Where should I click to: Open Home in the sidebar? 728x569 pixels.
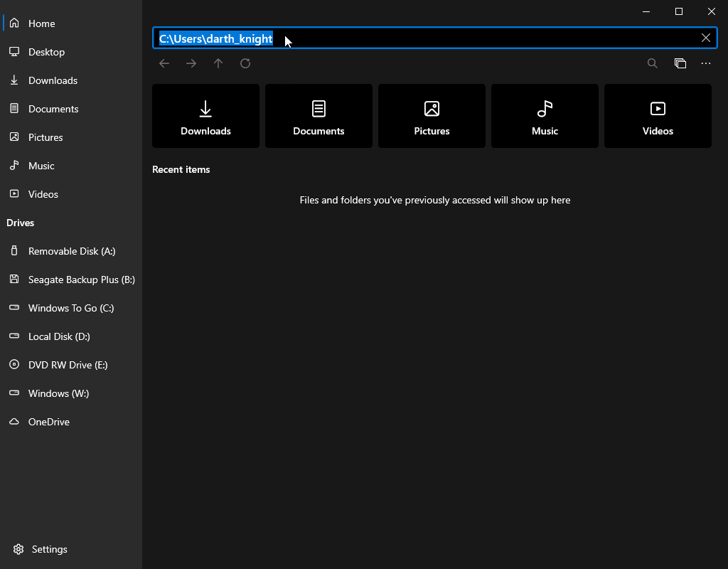coord(71,23)
